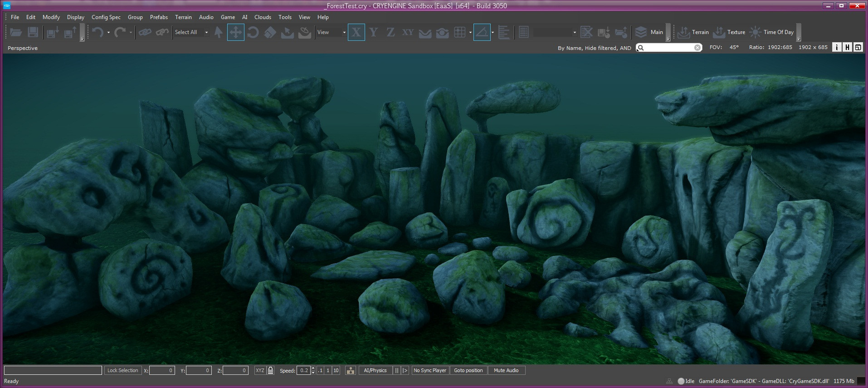Viewport: 868px width, 388px height.
Task: Open the Tools menu
Action: (x=285, y=17)
